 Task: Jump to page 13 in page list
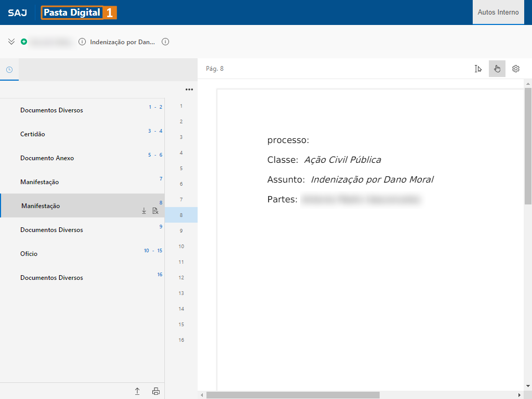tap(181, 293)
